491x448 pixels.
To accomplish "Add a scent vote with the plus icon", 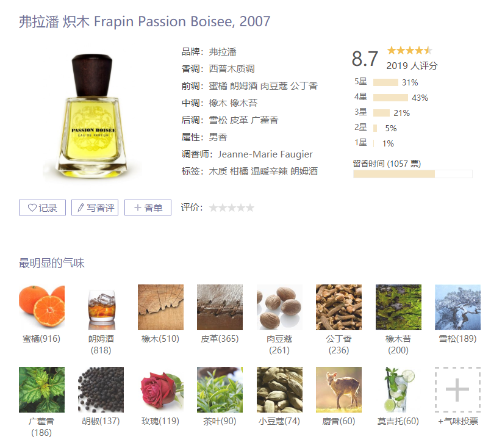I will pyautogui.click(x=457, y=389).
